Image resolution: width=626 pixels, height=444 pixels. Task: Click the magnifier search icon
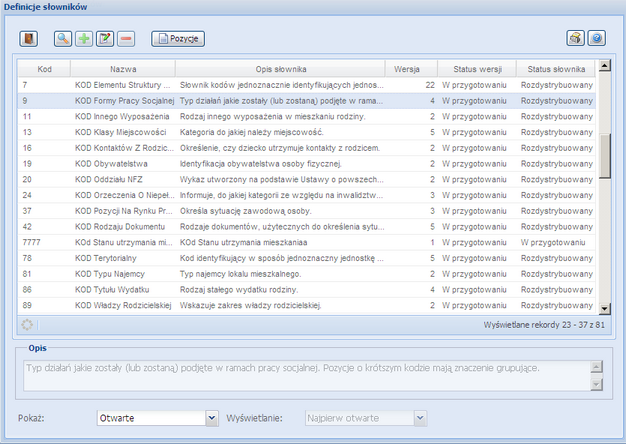pyautogui.click(x=62, y=39)
